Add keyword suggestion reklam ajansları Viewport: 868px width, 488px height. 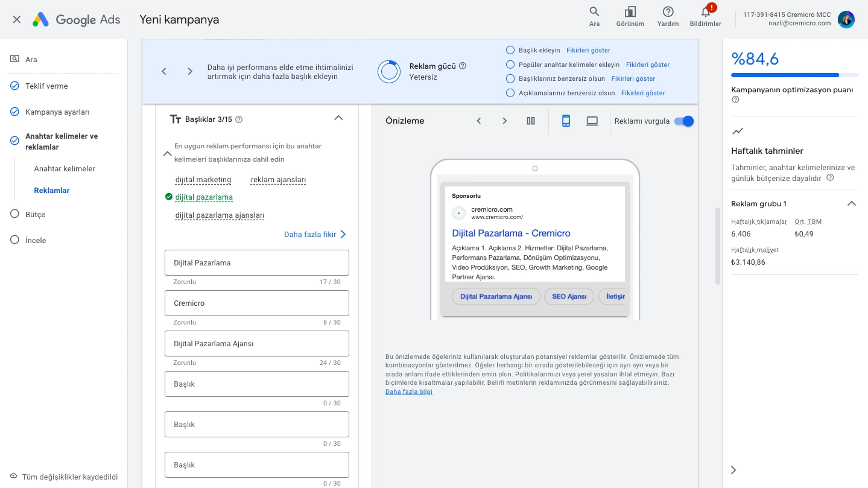tap(279, 180)
